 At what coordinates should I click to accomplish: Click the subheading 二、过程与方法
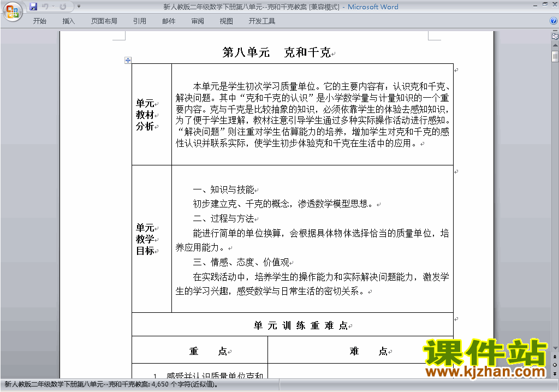coord(223,218)
